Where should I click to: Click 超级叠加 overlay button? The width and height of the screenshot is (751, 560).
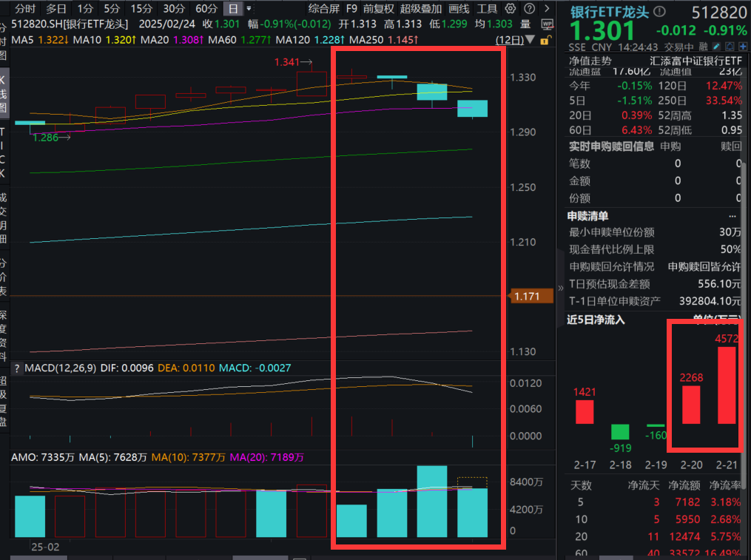tap(421, 9)
